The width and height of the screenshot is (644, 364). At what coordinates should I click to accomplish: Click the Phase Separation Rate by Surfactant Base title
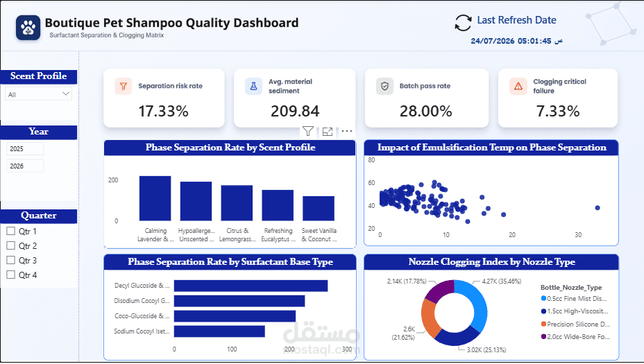point(230,262)
